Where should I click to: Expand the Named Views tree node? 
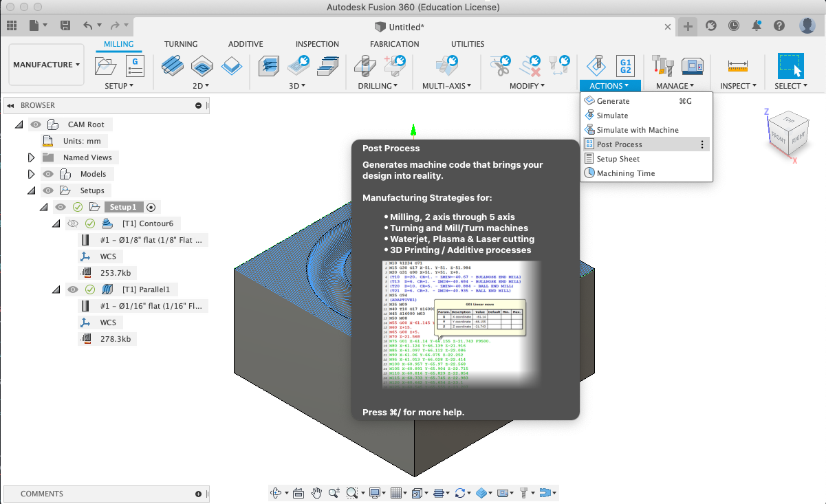click(31, 157)
